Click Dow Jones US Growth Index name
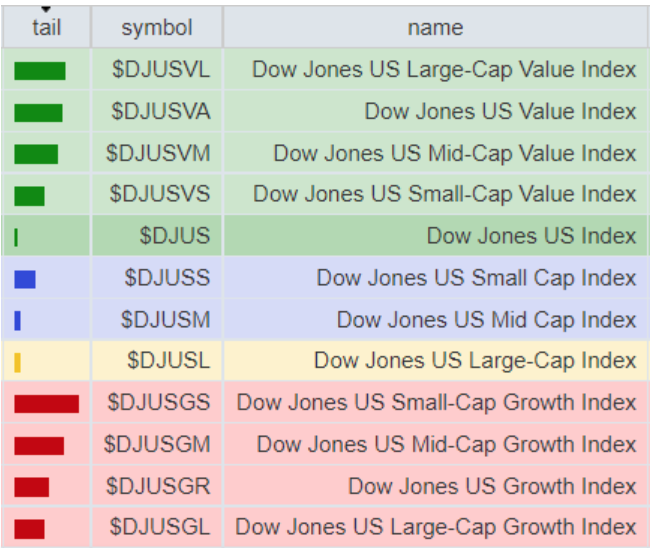650x548 pixels. tap(492, 487)
